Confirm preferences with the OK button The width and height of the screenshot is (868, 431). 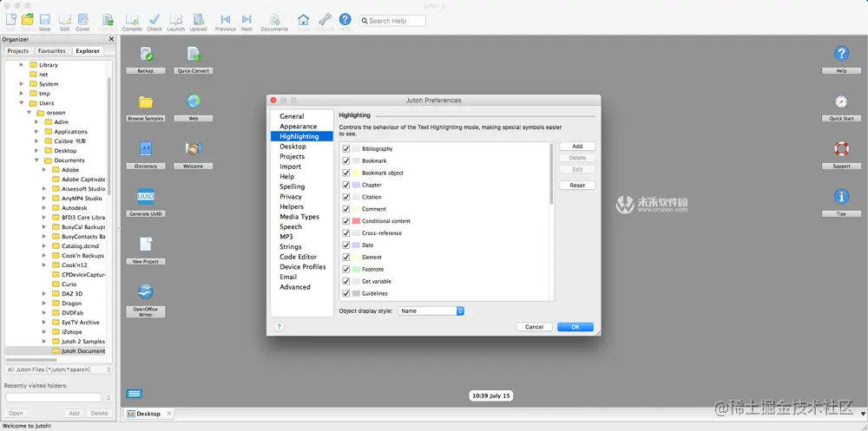(x=575, y=327)
